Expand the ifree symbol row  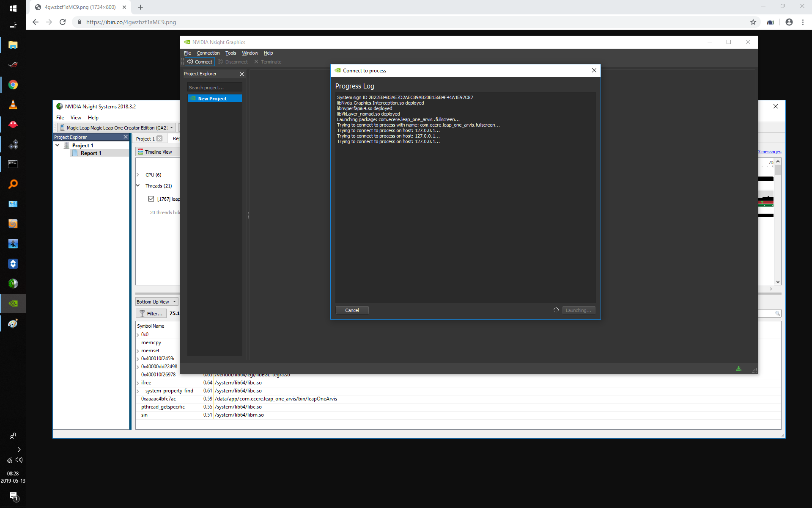(x=138, y=383)
